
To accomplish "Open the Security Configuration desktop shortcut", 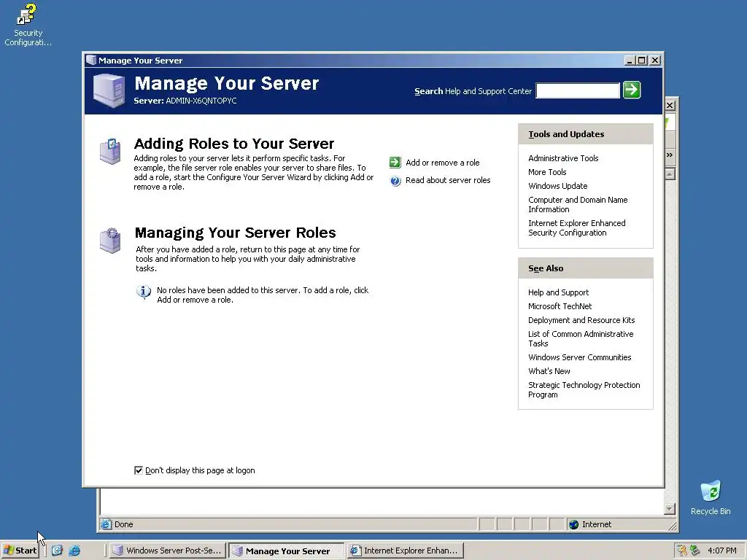I will pyautogui.click(x=28, y=25).
